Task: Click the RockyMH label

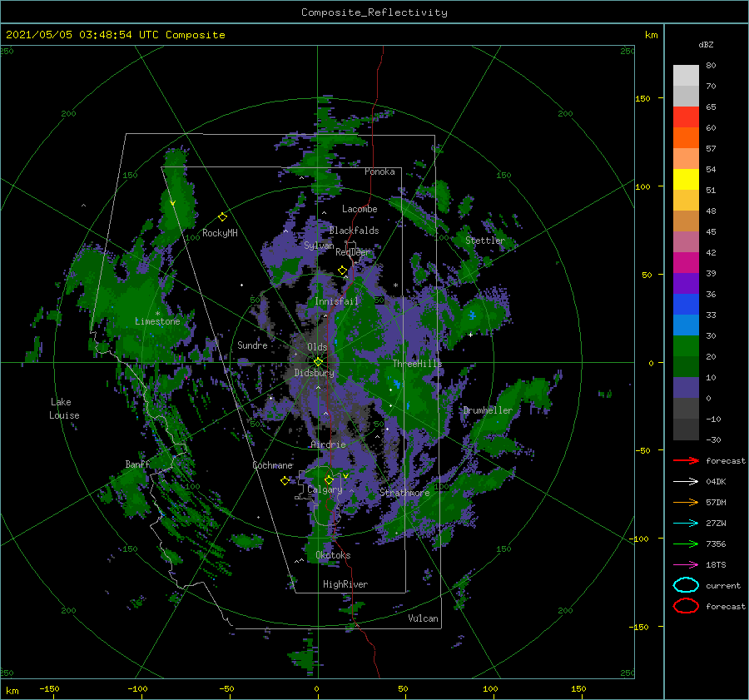Action: 220,233
